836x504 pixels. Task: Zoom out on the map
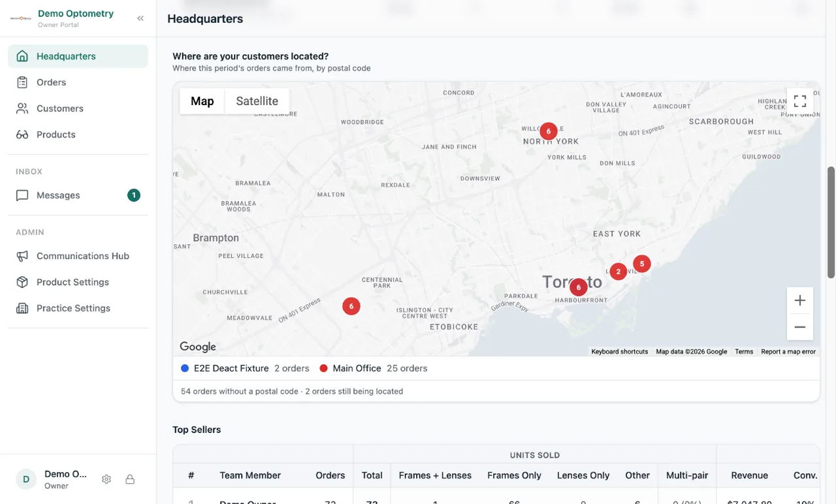point(800,327)
